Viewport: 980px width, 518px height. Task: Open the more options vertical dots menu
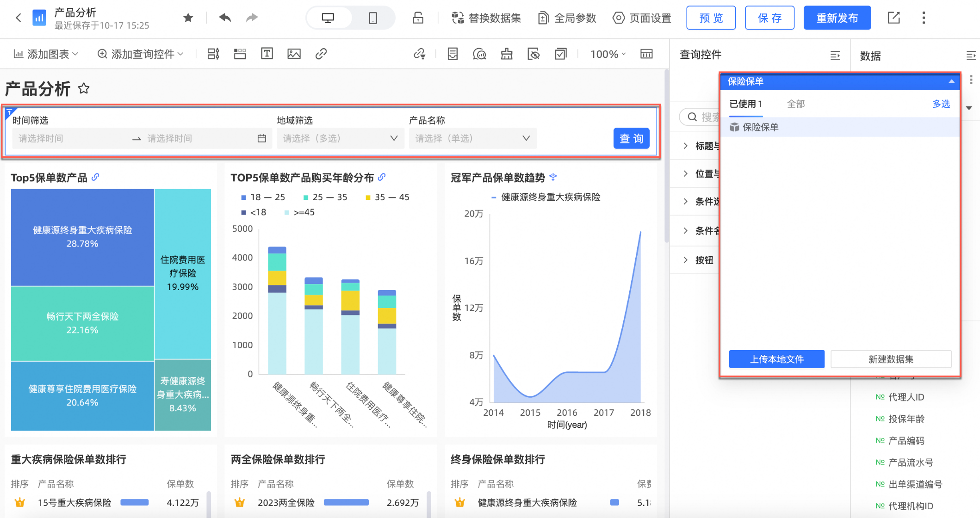[x=924, y=18]
